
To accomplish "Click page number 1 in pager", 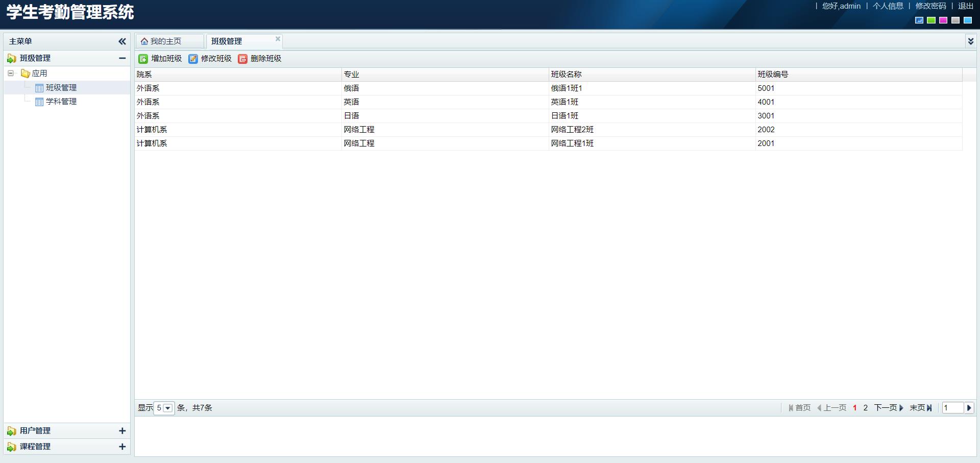I will [x=855, y=408].
